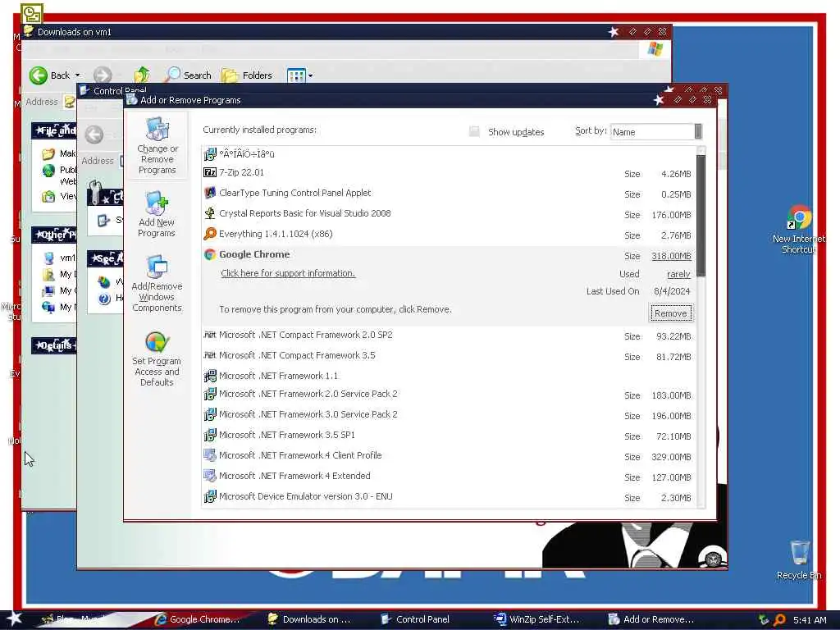Collapse See Also section in Control Panel

(x=106, y=258)
